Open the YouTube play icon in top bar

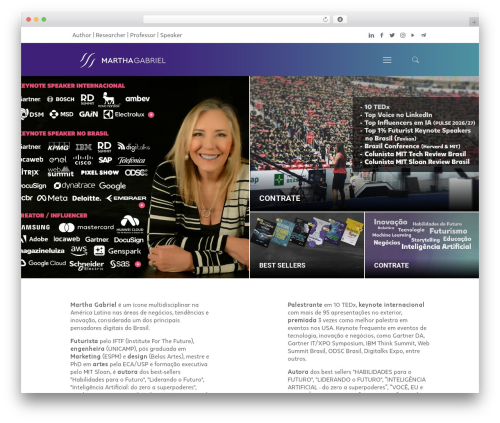pos(413,35)
